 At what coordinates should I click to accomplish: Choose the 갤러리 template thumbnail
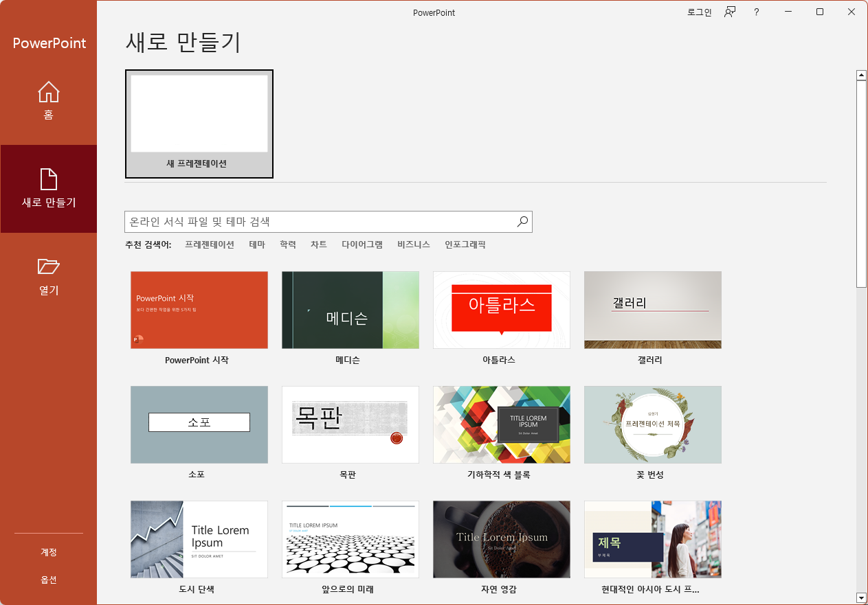coord(653,310)
